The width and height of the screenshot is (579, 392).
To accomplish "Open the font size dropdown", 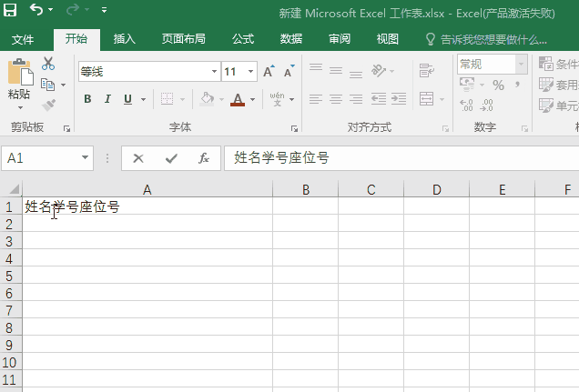I will (x=250, y=72).
